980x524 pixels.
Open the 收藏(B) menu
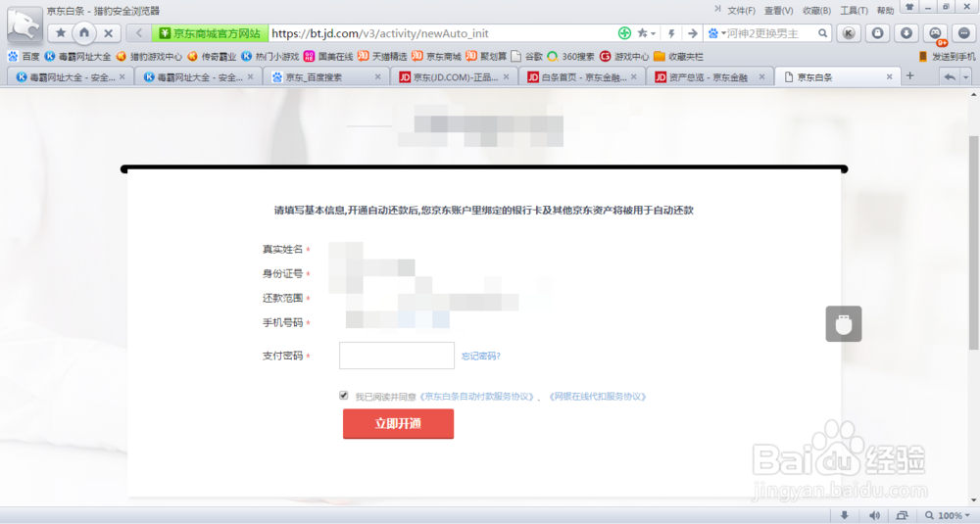coord(816,11)
